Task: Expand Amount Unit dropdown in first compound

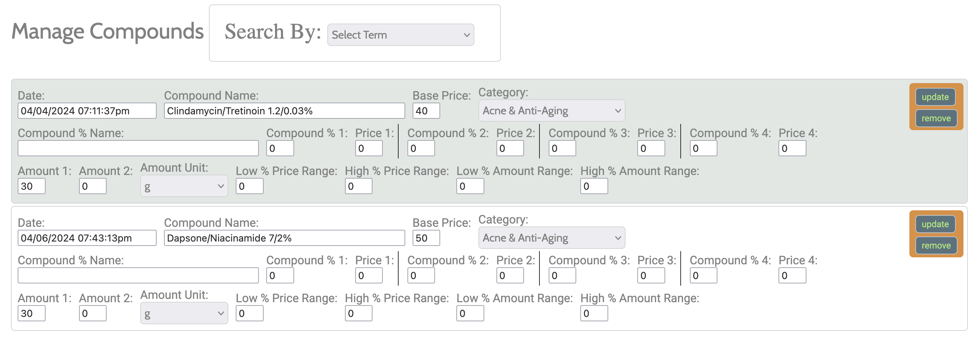Action: (x=184, y=186)
